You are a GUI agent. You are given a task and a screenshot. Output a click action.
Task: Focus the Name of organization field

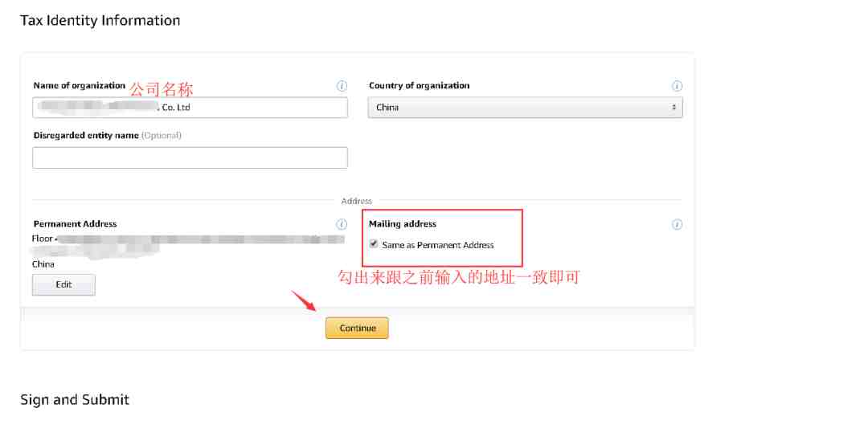click(x=190, y=108)
